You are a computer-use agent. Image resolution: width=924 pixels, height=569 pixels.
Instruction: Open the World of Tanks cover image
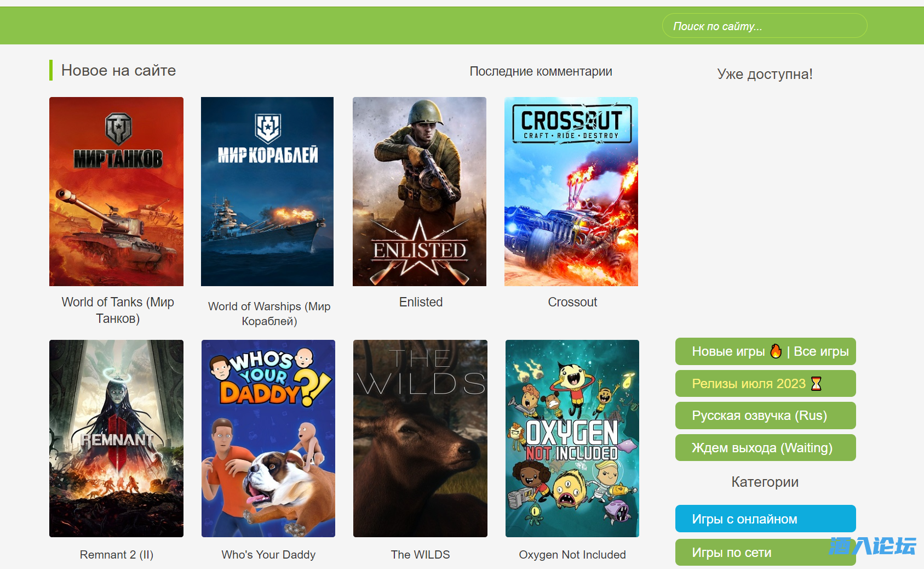(x=116, y=191)
